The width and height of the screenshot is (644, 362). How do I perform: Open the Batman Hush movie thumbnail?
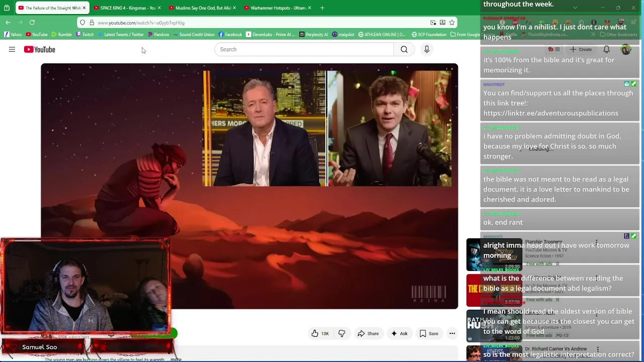tap(494, 327)
